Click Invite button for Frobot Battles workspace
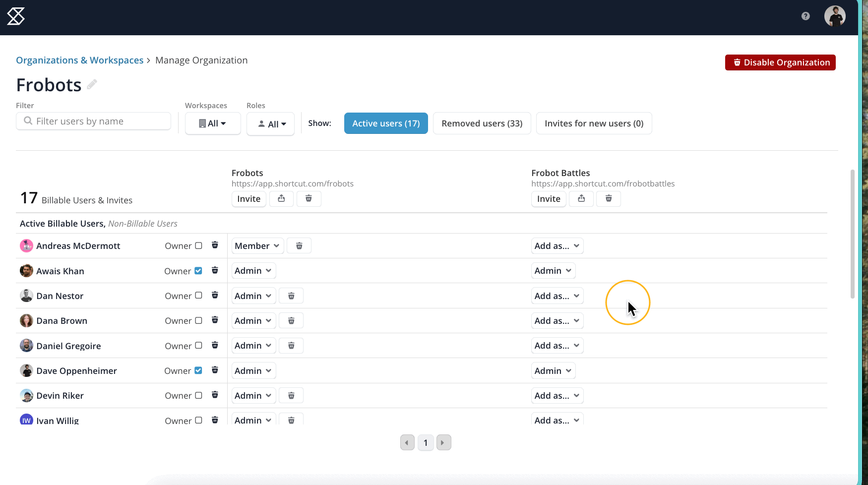Viewport: 868px width, 485px height. (x=549, y=199)
